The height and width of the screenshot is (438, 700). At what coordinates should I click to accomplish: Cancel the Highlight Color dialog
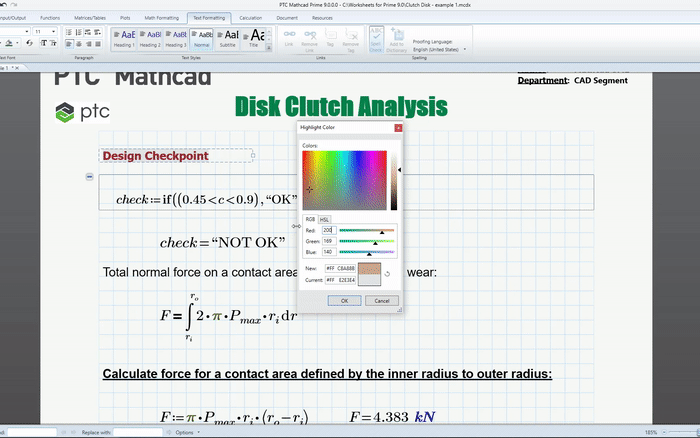coord(382,300)
